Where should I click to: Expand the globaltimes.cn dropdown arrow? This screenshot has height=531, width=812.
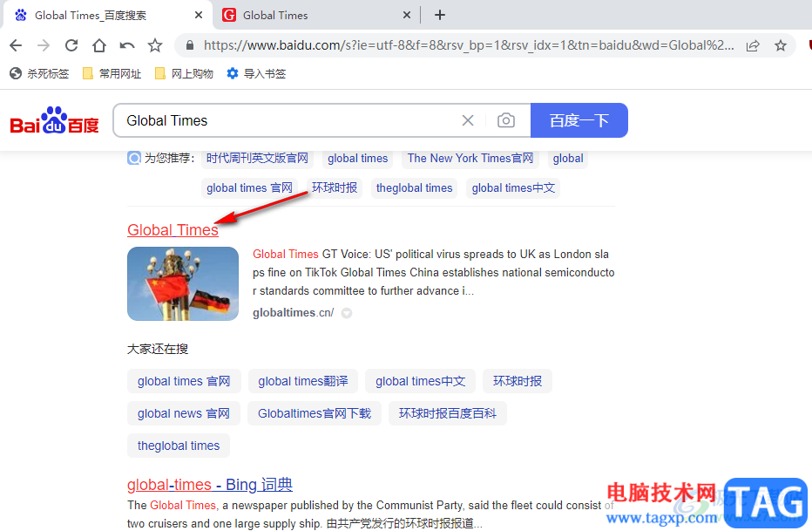pos(347,313)
